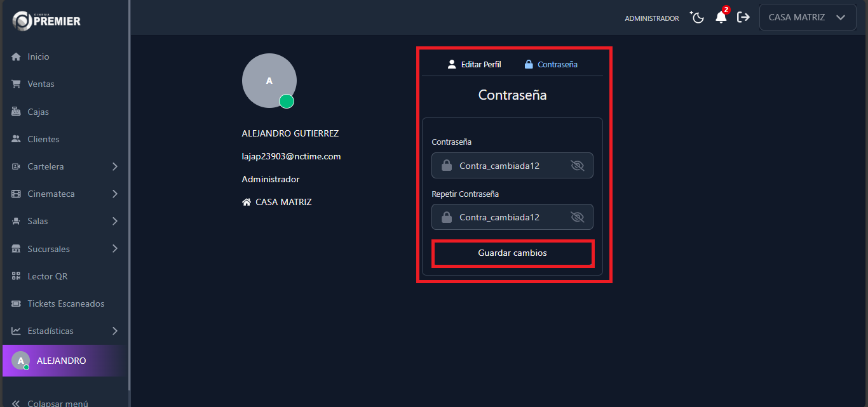
Task: Click the Guardar cambios button
Action: pos(512,252)
